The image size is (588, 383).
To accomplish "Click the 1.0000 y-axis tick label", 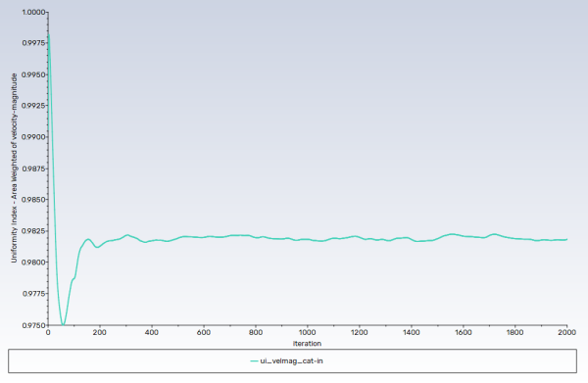I will pyautogui.click(x=33, y=12).
